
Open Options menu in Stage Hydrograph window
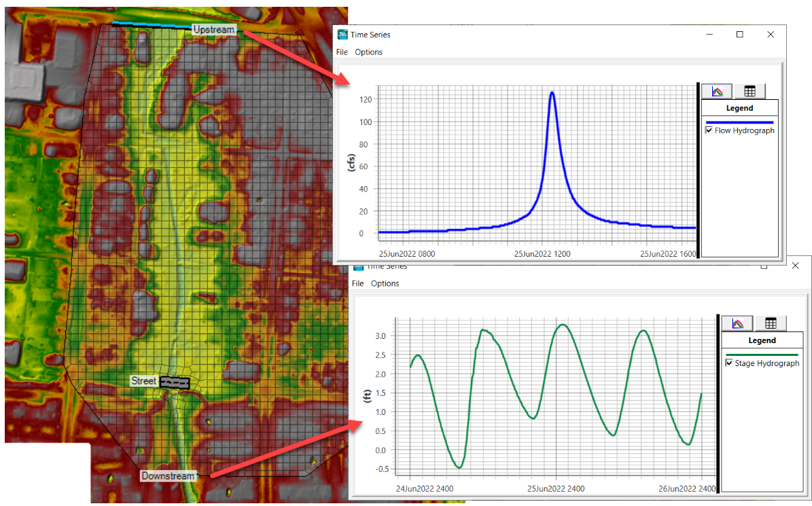coord(385,284)
